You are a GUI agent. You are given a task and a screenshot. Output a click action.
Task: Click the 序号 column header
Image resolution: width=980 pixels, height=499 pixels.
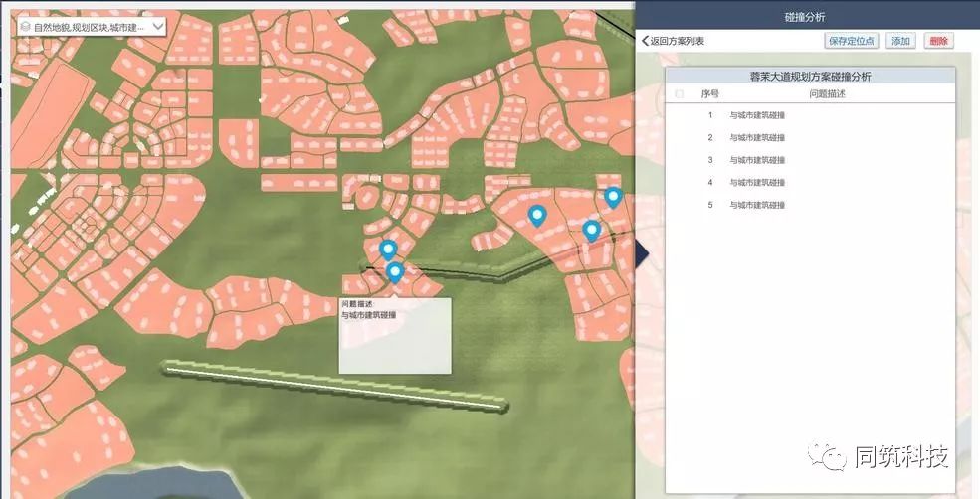pos(709,94)
